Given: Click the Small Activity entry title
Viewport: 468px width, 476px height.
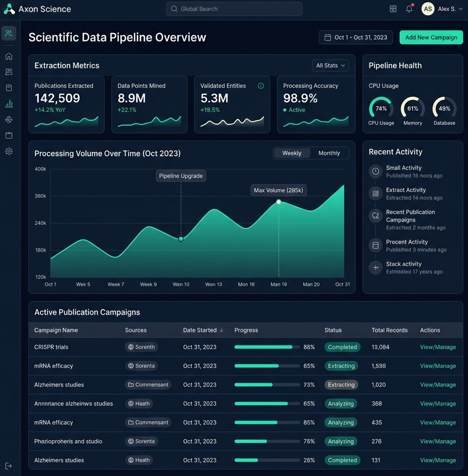Looking at the screenshot, I should click(x=404, y=168).
